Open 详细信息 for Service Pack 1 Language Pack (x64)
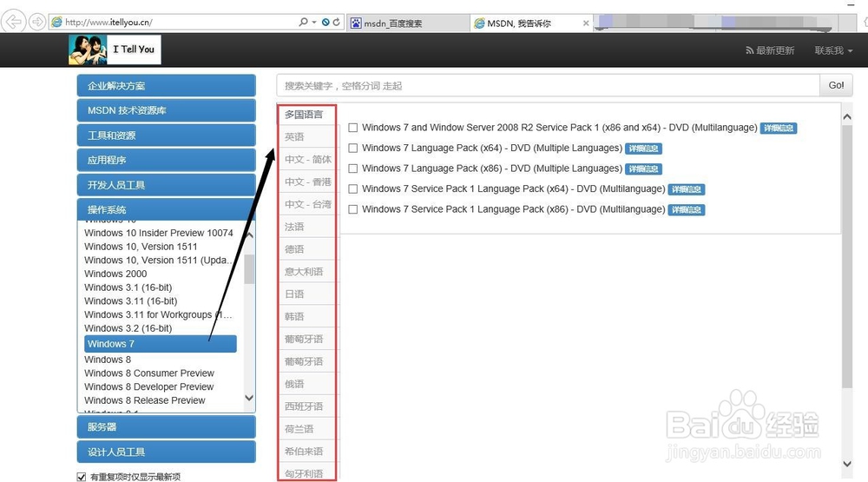The image size is (868, 482). tap(686, 189)
